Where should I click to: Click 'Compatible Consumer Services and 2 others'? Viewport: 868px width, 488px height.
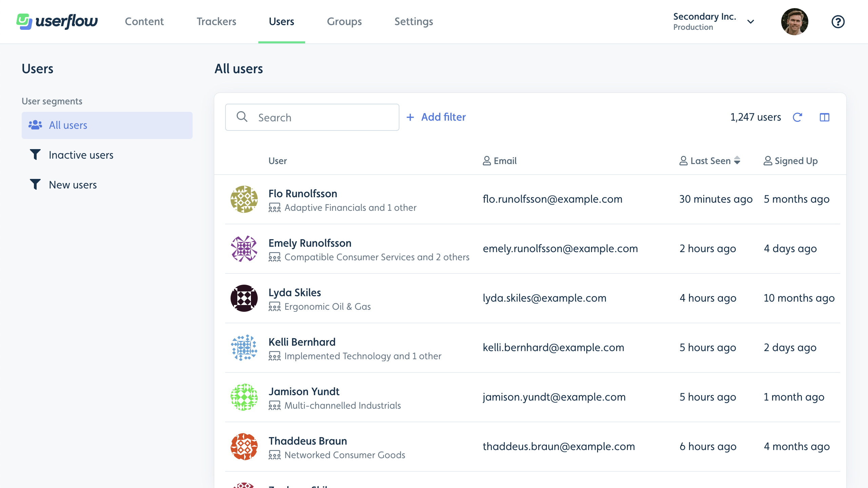coord(377,257)
